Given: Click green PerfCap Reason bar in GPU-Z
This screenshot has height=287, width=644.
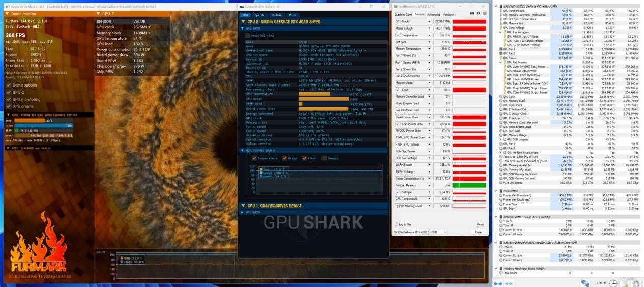Looking at the screenshot, I should 469,185.
